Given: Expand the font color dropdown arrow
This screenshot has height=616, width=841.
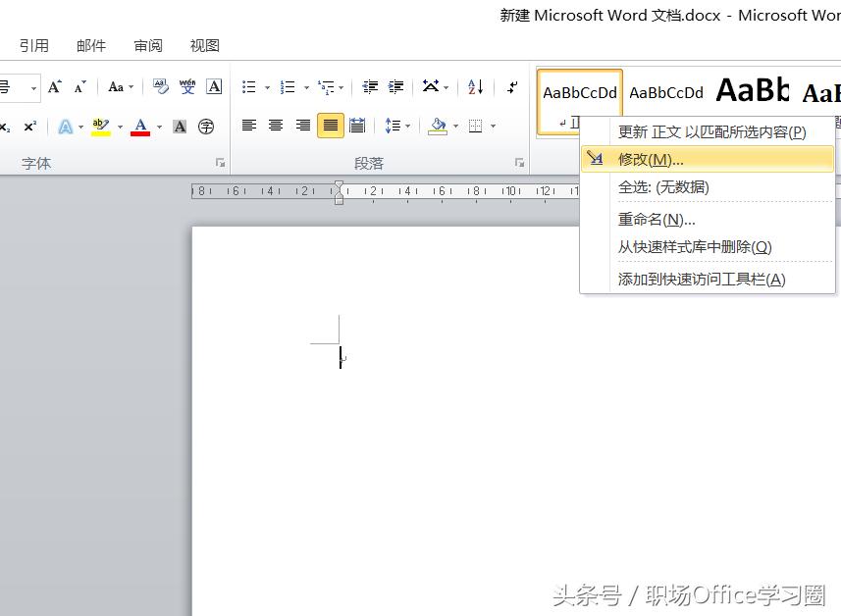Looking at the screenshot, I should click(157, 126).
